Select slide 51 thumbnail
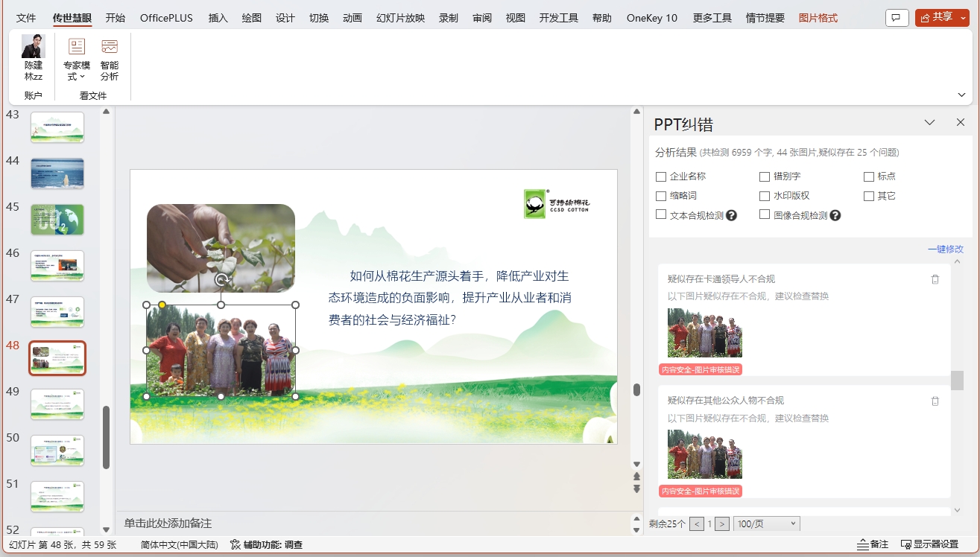Screen dimensions: 980x557 pos(57,497)
